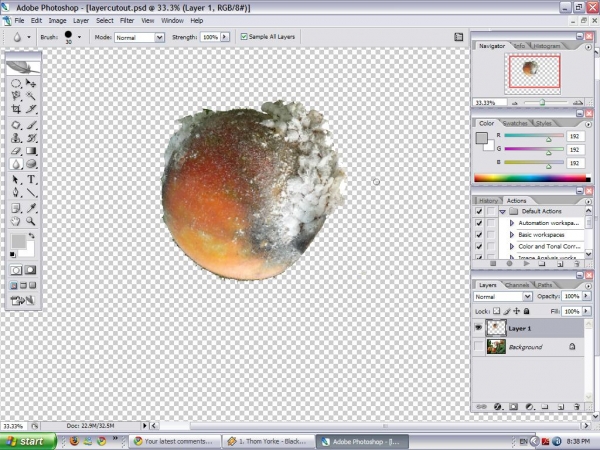Image resolution: width=600 pixels, height=450 pixels.
Task: Click play action button
Action: coord(527,264)
